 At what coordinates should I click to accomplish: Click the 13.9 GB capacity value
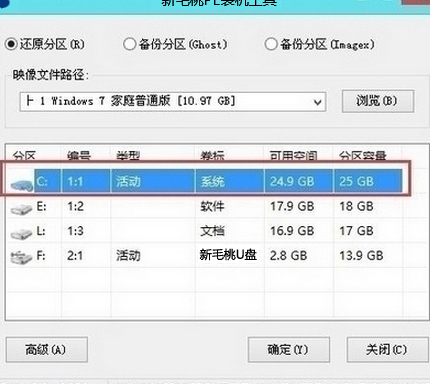click(361, 256)
